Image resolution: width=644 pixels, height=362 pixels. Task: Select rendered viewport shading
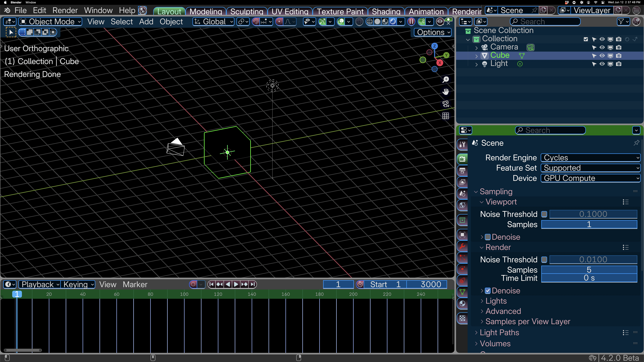coord(393,22)
